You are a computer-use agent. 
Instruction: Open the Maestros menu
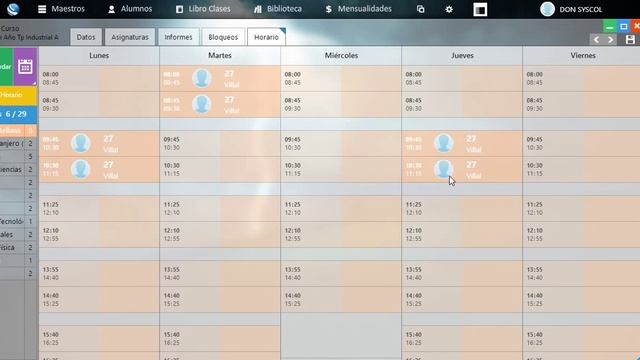[x=61, y=9]
